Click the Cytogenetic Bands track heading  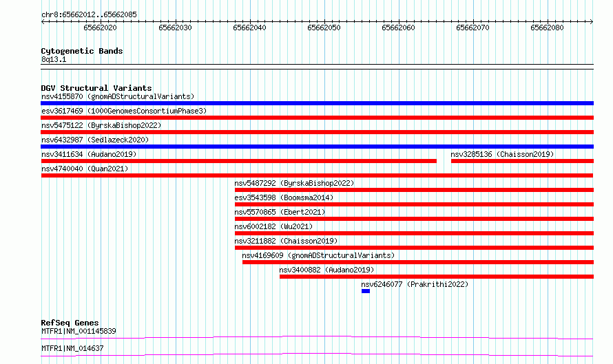(82, 51)
